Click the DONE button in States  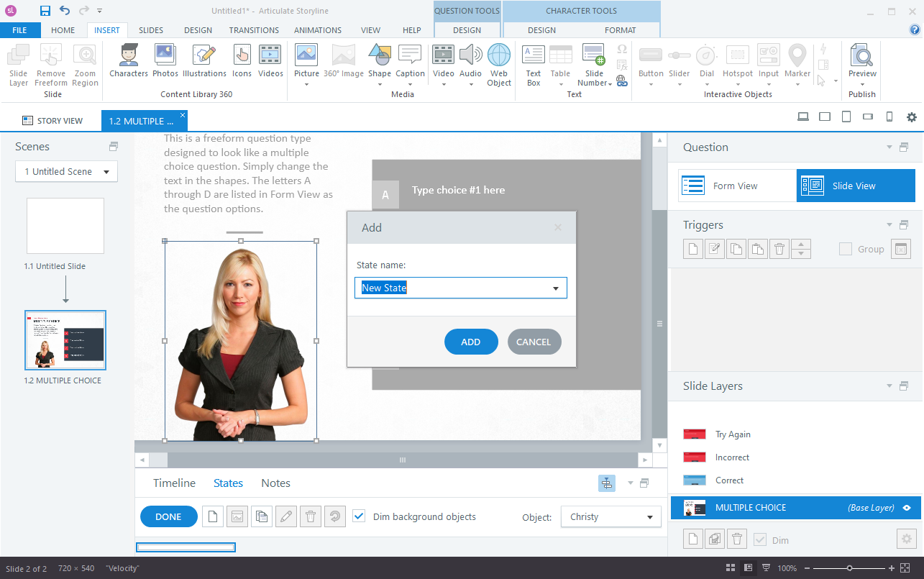pyautogui.click(x=168, y=516)
